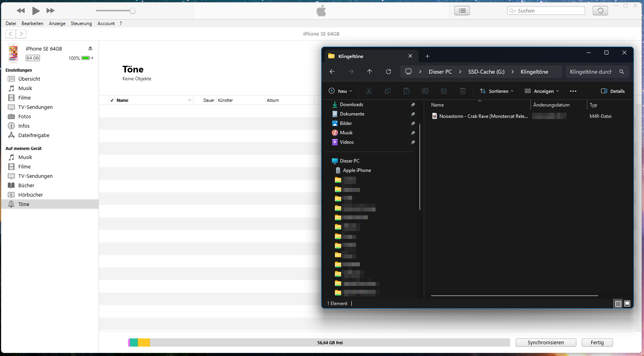This screenshot has height=356, width=644.
Task: Click the Fertig button
Action: tap(597, 343)
